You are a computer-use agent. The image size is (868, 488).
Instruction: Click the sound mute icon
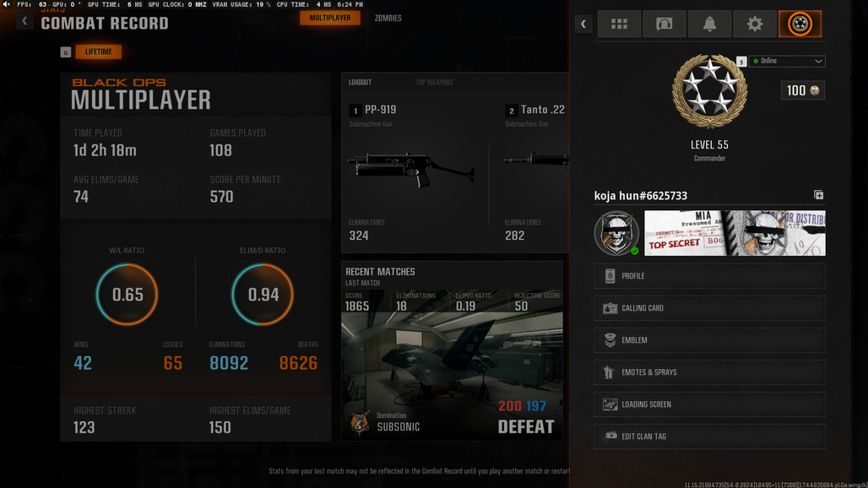pos(7,4)
